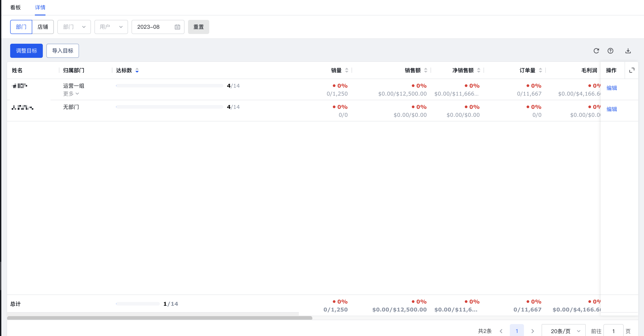Sort by 销量 column arrows
The height and width of the screenshot is (336, 644).
(x=346, y=70)
